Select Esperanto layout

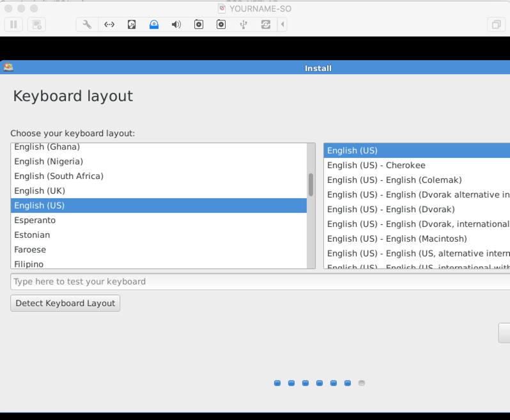[158, 221]
